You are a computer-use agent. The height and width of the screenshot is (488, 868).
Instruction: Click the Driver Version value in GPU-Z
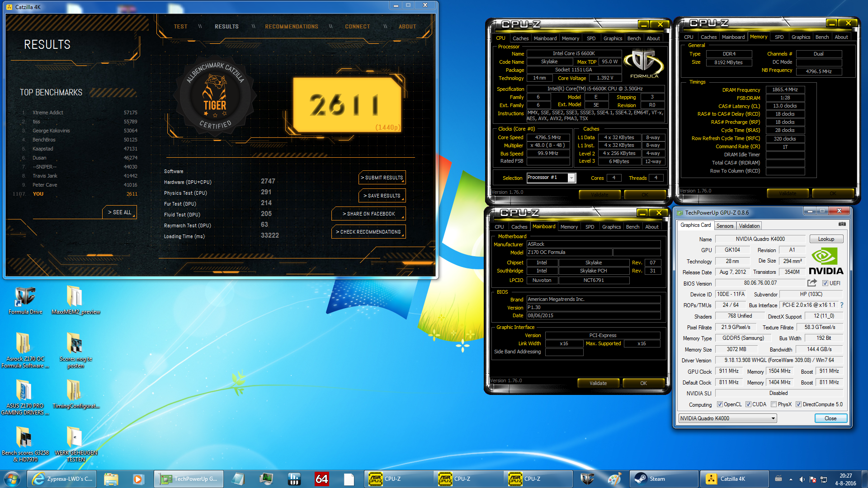(x=779, y=360)
